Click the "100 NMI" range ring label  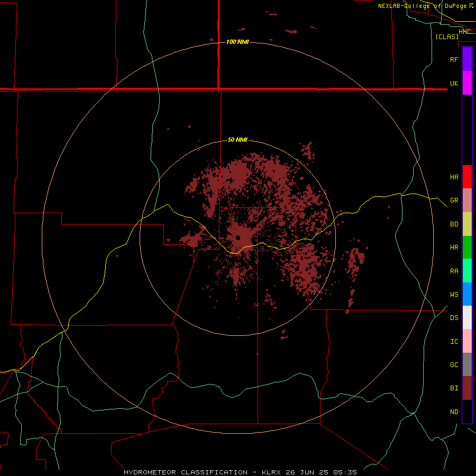click(237, 42)
